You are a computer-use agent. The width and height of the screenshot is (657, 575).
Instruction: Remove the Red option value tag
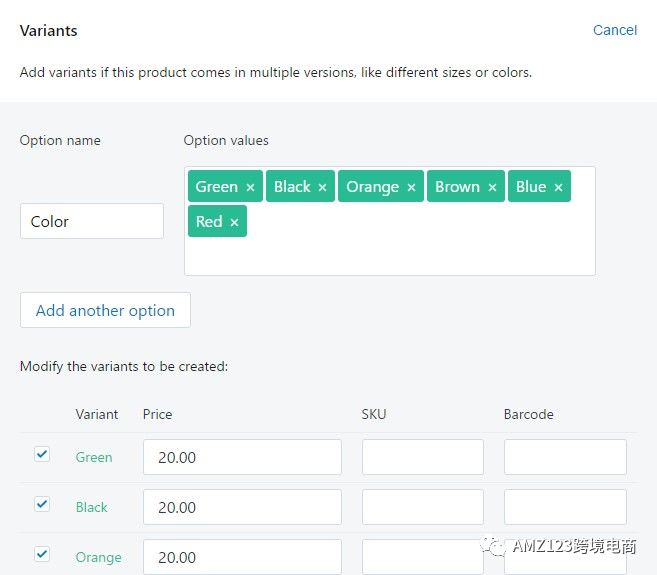[x=234, y=222]
